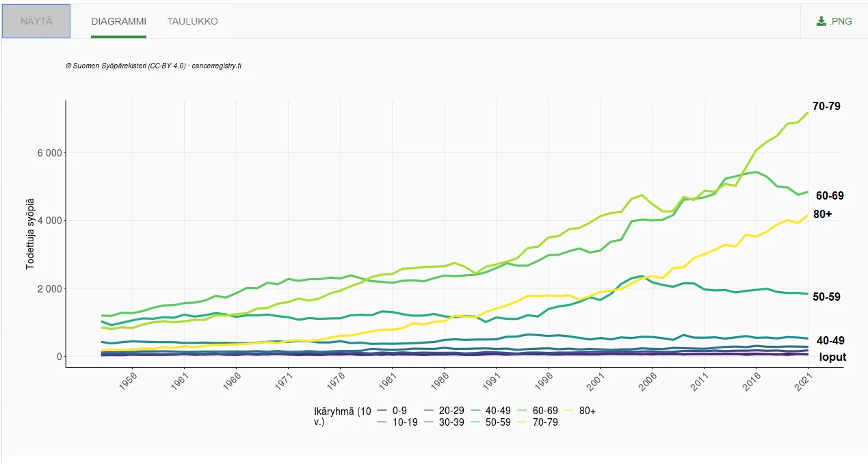Click the 70-79 line end label
The image size is (868, 464).
click(x=826, y=107)
